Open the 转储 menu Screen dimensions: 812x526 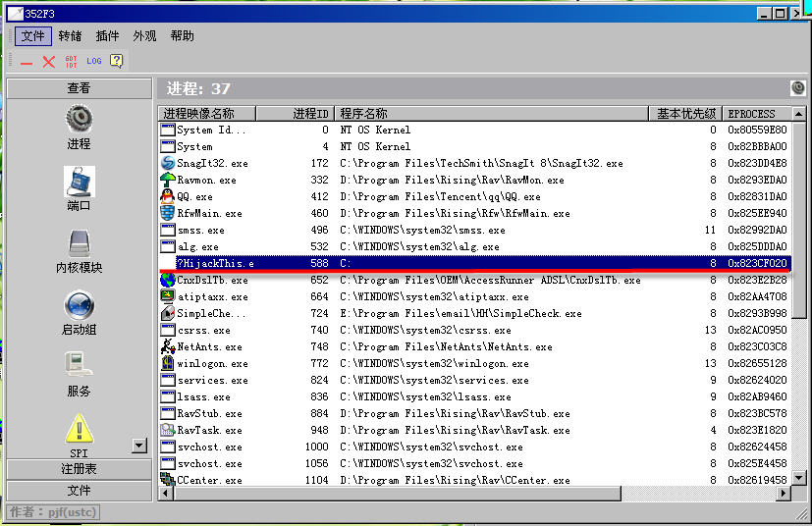pos(70,36)
